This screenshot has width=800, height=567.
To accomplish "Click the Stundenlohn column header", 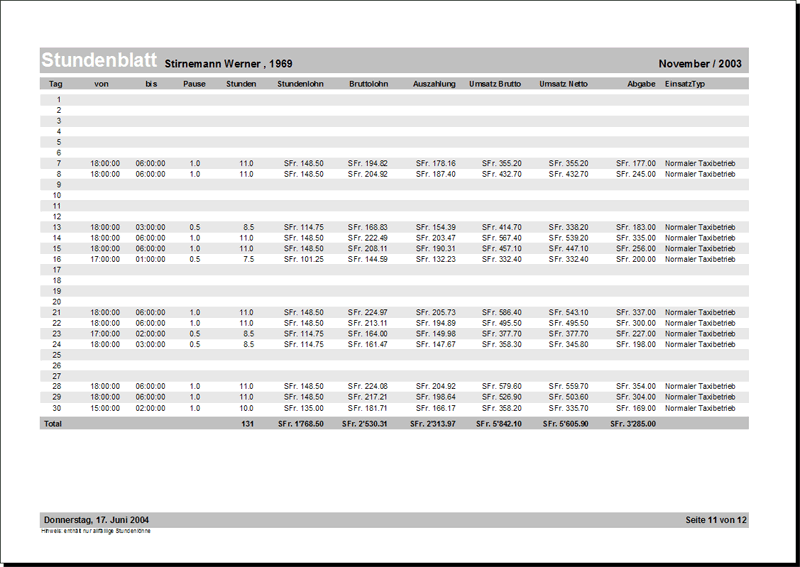I will 301,84.
